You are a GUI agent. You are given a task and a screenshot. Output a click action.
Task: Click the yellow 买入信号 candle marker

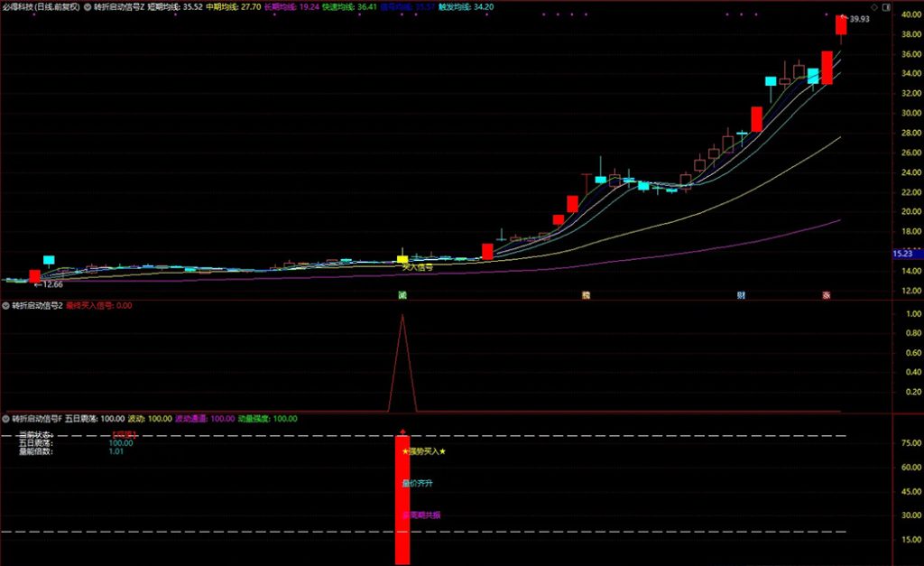[402, 260]
